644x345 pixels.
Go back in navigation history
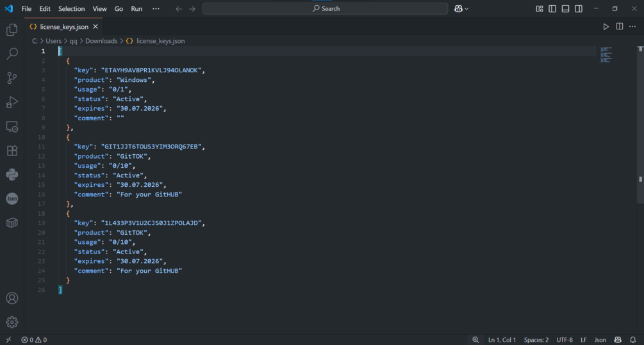coord(179,8)
